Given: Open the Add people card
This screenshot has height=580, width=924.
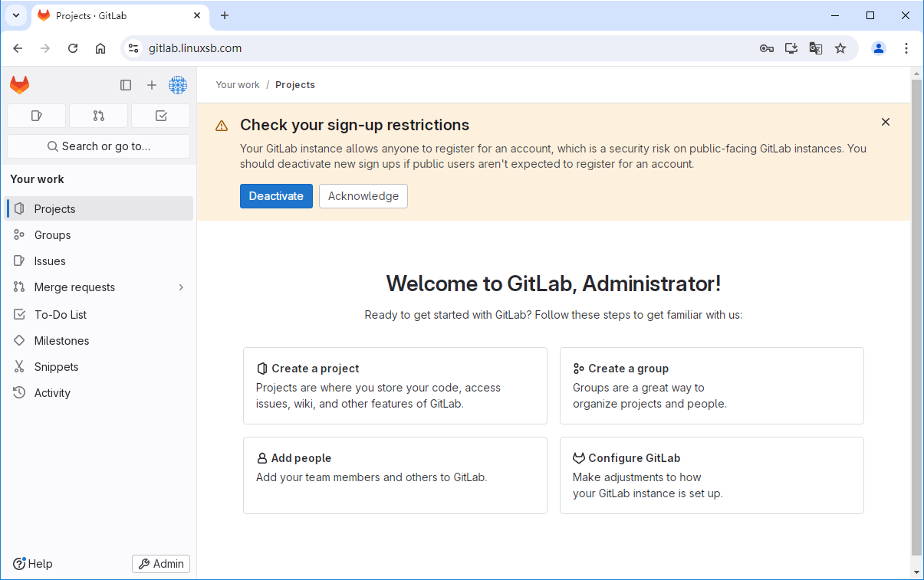Looking at the screenshot, I should (395, 475).
